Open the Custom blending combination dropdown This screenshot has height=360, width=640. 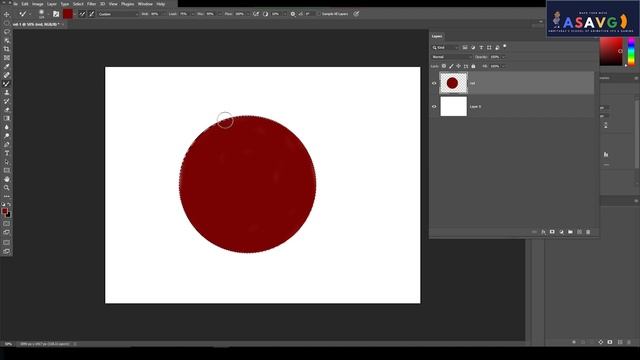[x=118, y=14]
